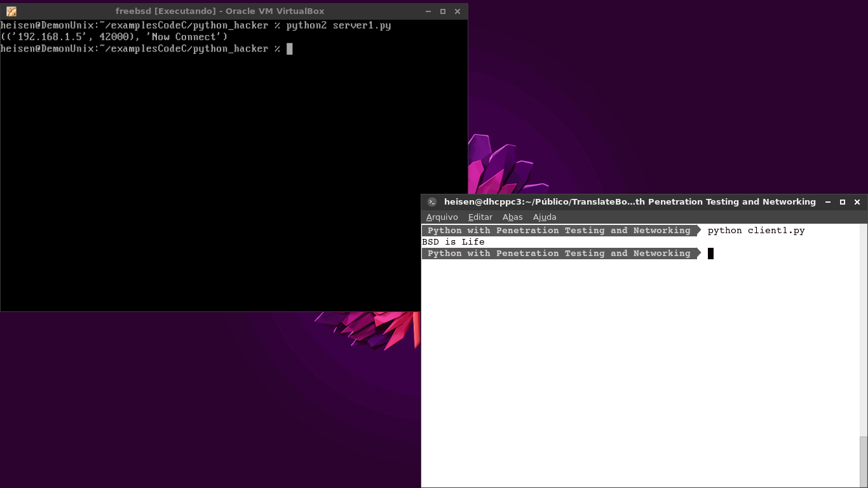Click the "BSD is Life" output line
Image resolution: width=868 pixels, height=488 pixels.
tap(454, 242)
